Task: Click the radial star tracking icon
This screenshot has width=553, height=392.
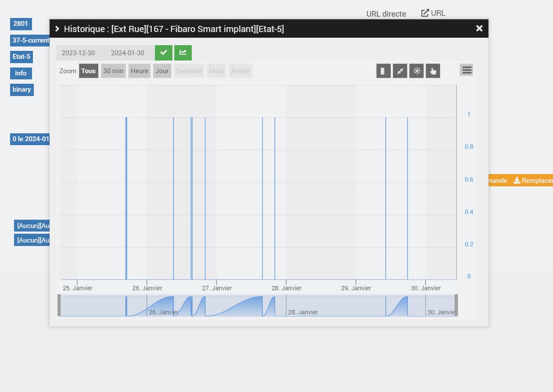Action: (x=417, y=71)
